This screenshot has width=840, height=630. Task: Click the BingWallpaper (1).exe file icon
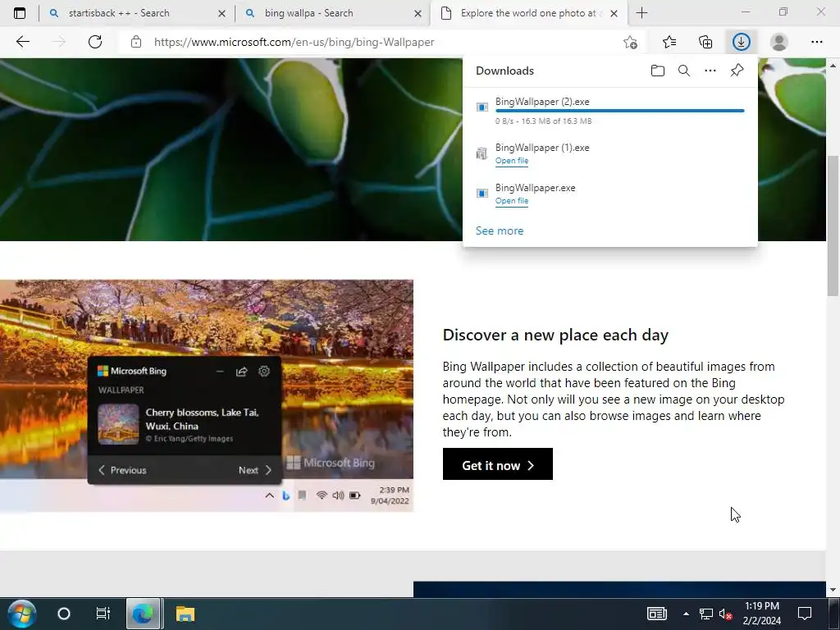(x=482, y=153)
